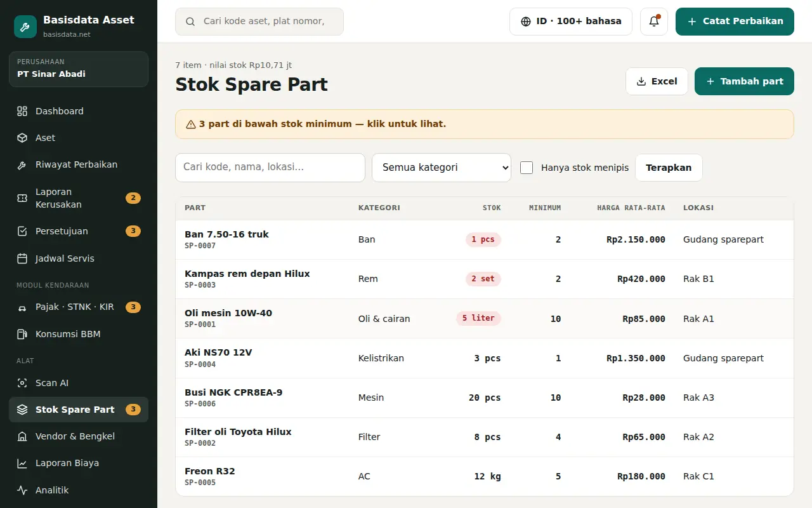Click the SP-0002 part code
The image size is (812, 508).
click(x=200, y=443)
